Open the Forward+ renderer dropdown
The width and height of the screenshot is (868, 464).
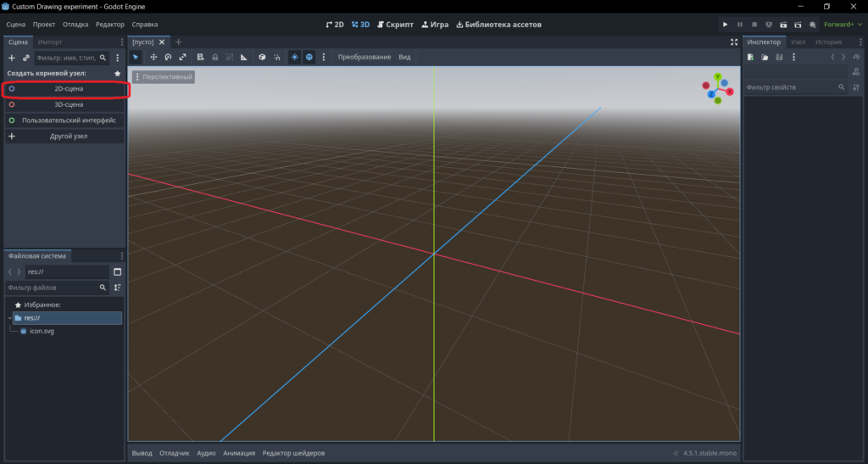coord(843,25)
